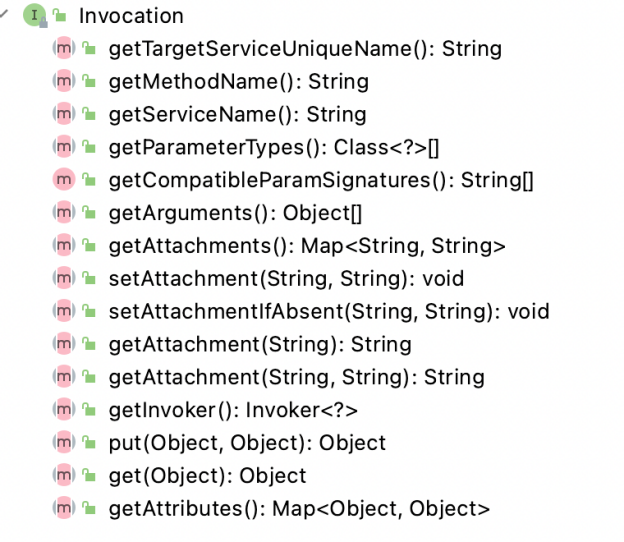Viewport: 624px width, 542px height.
Task: Select getAttachments(): Map<String, String> entry
Action: [307, 246]
